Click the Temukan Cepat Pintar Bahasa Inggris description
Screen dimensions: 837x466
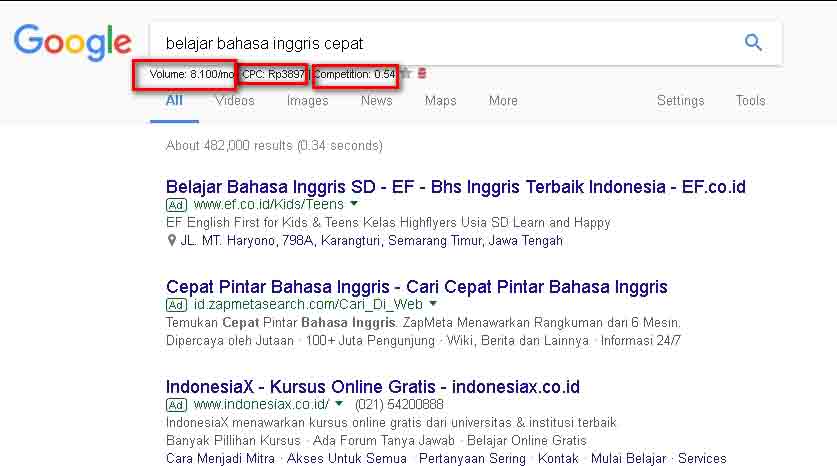click(423, 322)
